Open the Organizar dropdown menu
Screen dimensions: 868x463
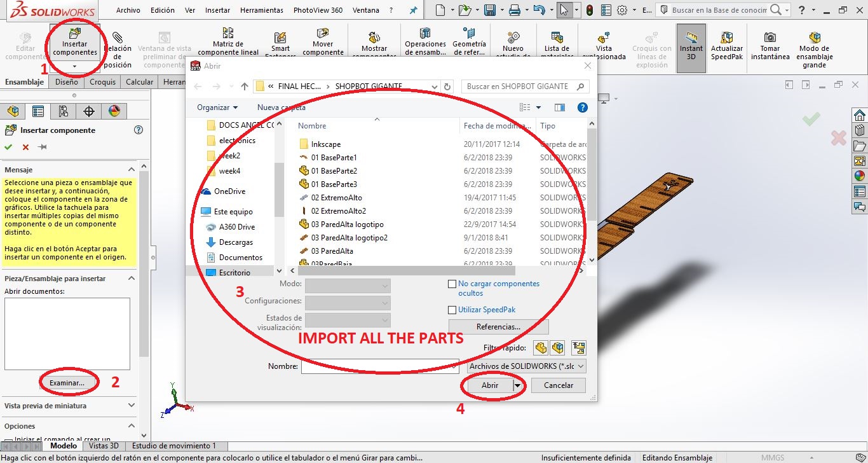(217, 107)
